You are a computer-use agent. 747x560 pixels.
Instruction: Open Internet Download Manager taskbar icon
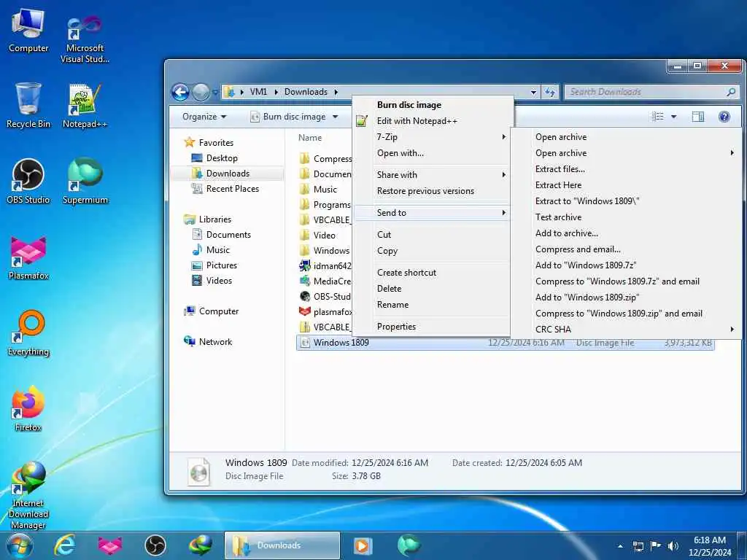pyautogui.click(x=201, y=545)
